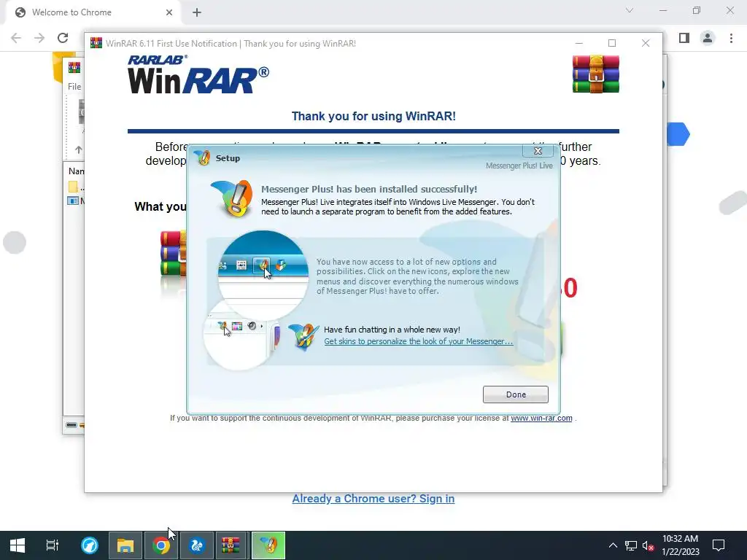
Task: Go forward in Chrome
Action: coord(39,38)
